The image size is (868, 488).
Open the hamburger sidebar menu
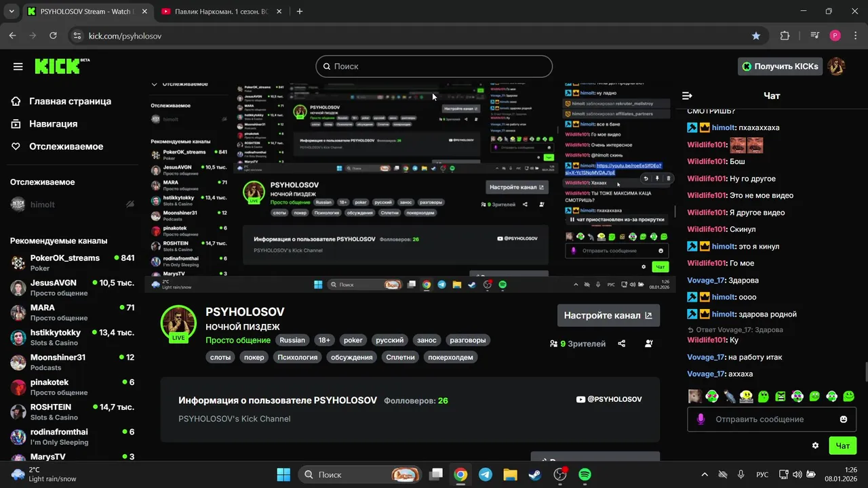(x=18, y=66)
